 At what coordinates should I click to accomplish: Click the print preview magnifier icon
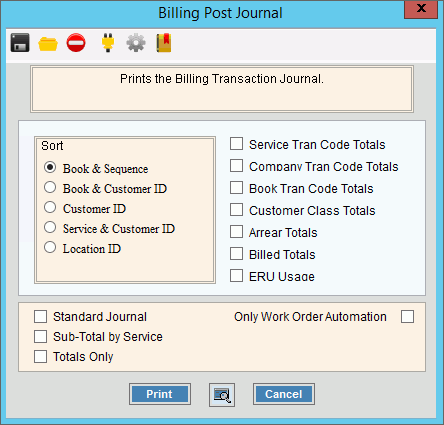[x=222, y=395]
